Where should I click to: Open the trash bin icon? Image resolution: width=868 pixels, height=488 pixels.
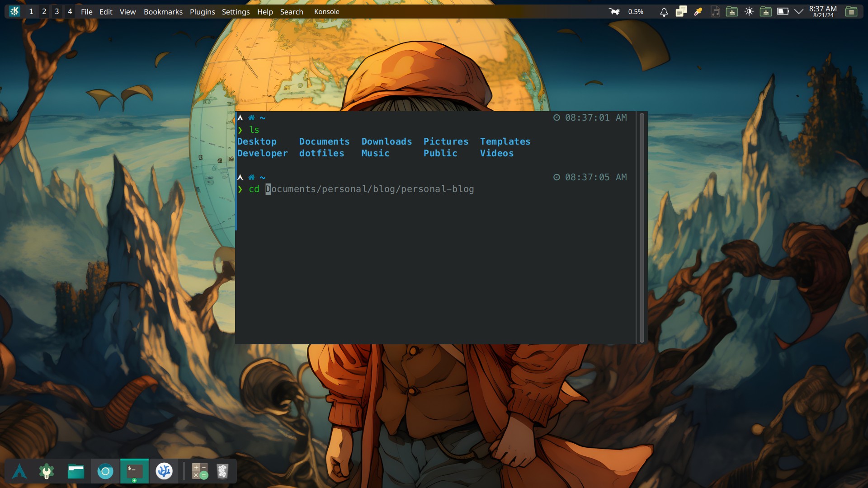coord(222,471)
